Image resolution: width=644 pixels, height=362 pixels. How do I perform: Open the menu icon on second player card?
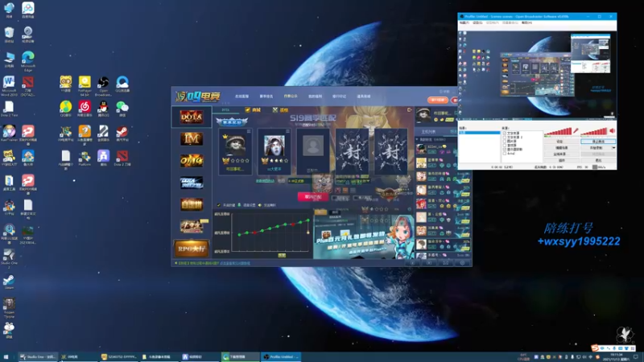click(288, 131)
